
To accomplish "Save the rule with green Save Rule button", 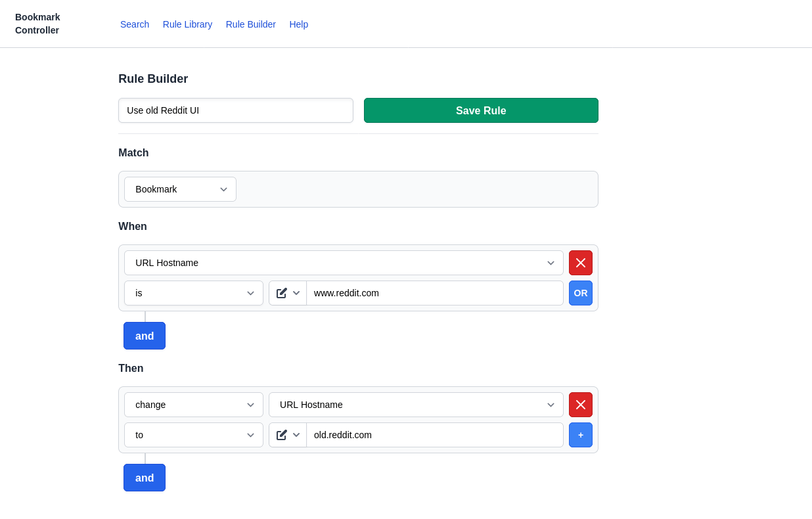I will point(481,110).
